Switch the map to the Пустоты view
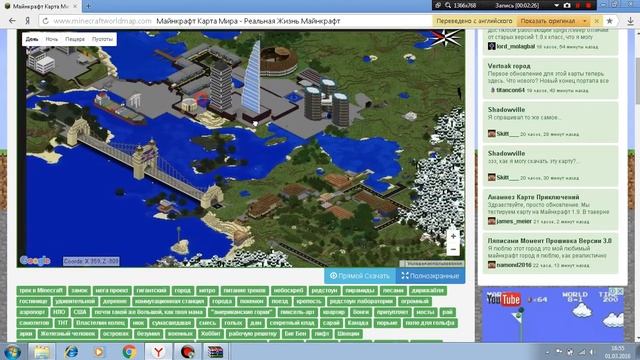The image size is (640, 360). pyautogui.click(x=102, y=39)
